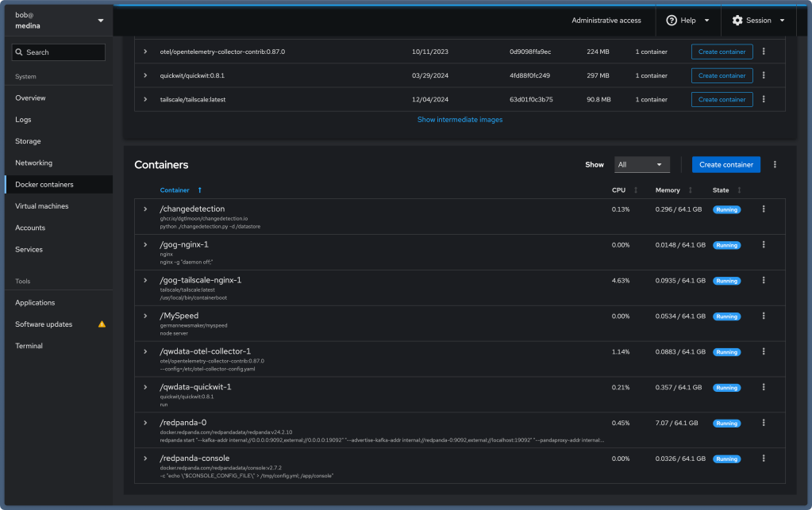Click the Session gear icon
The width and height of the screenshot is (812, 510).
pyautogui.click(x=737, y=21)
